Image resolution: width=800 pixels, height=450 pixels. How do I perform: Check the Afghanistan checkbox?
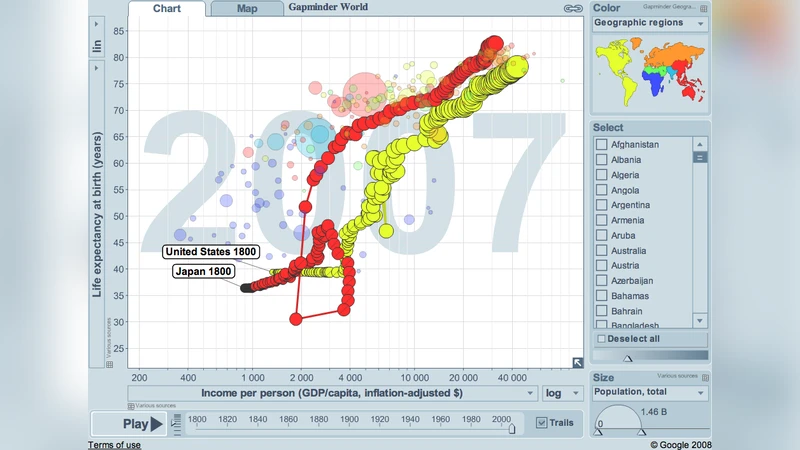point(601,144)
